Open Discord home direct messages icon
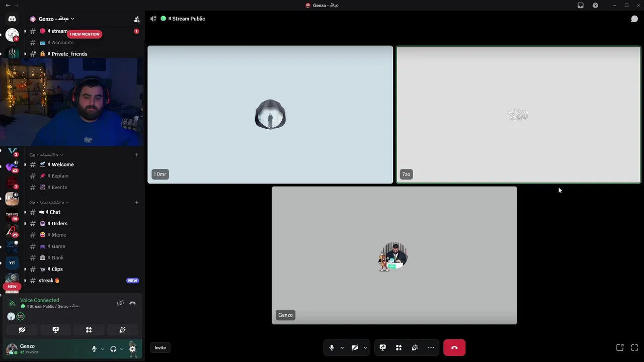This screenshot has height=362, width=644. pyautogui.click(x=12, y=19)
